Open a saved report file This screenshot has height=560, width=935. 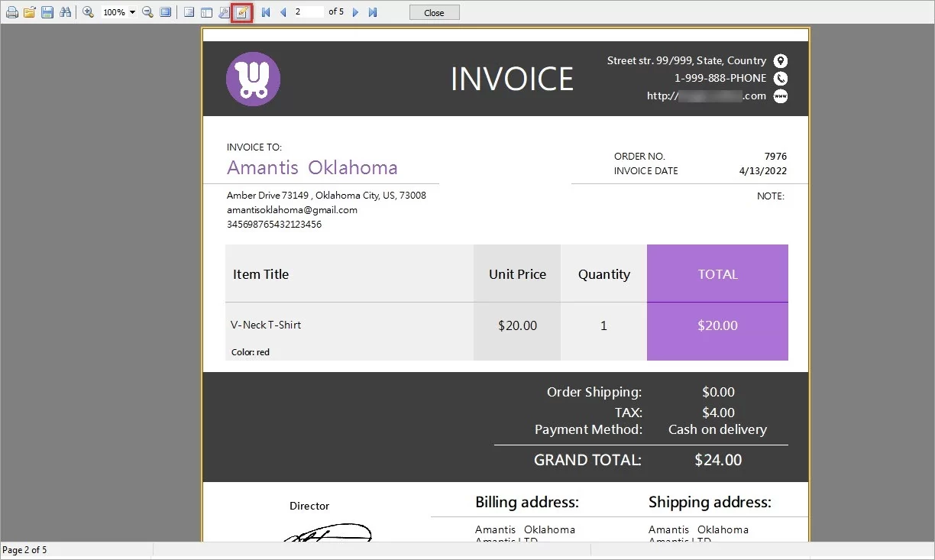pyautogui.click(x=29, y=11)
